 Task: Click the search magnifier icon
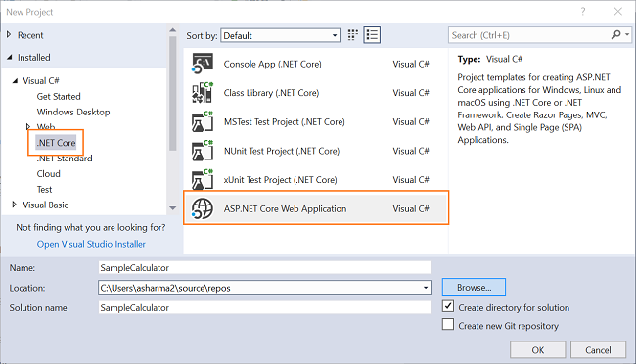coord(615,35)
